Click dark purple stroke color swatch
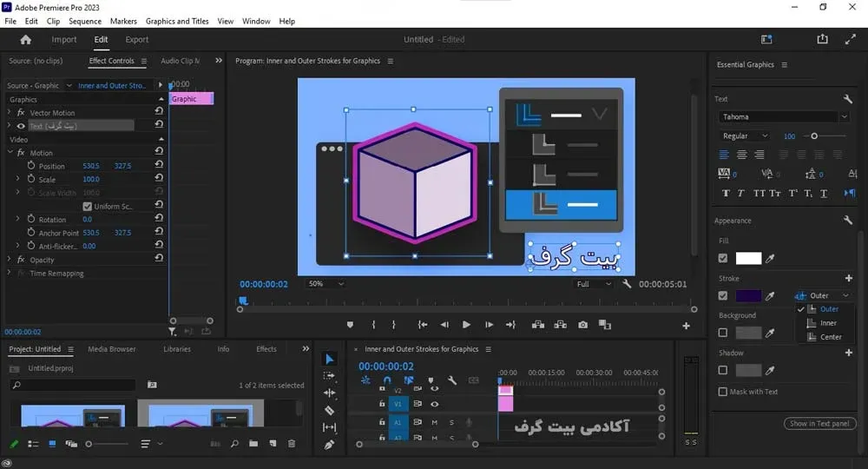 point(748,295)
